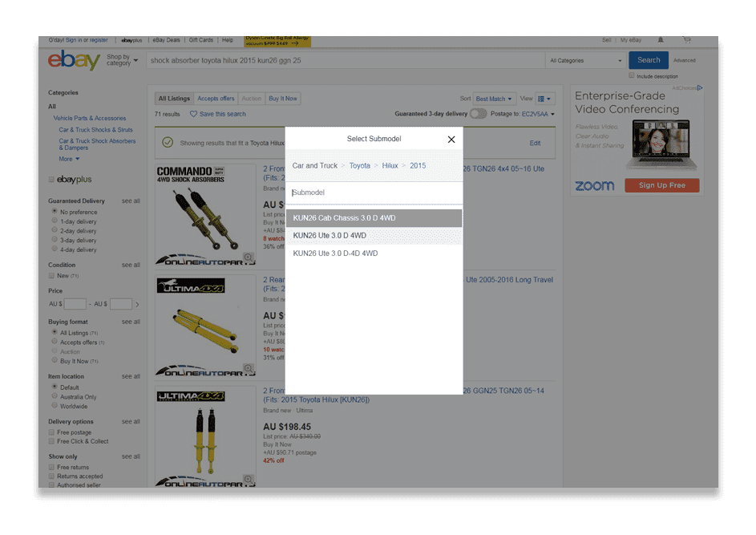Go to My eBay
756x535 pixels.
pos(631,40)
